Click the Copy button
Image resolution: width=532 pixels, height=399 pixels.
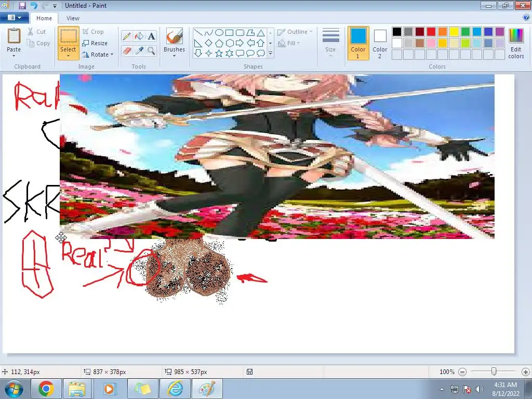coord(38,43)
